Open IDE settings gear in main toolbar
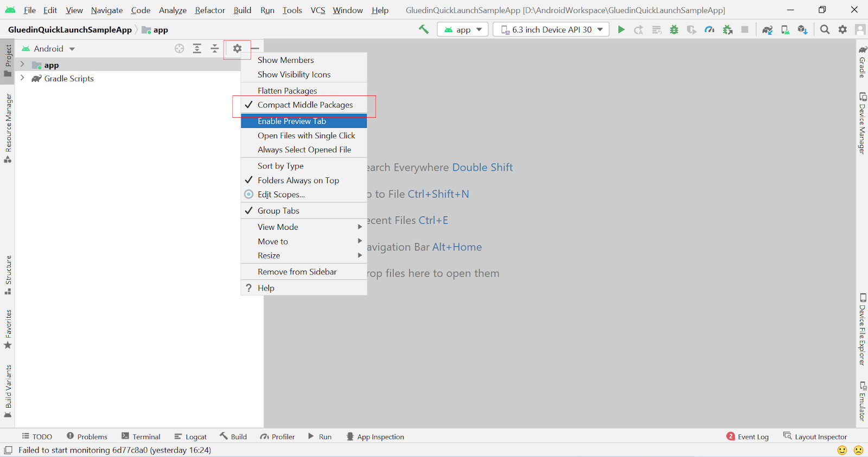This screenshot has width=868, height=457. click(843, 29)
